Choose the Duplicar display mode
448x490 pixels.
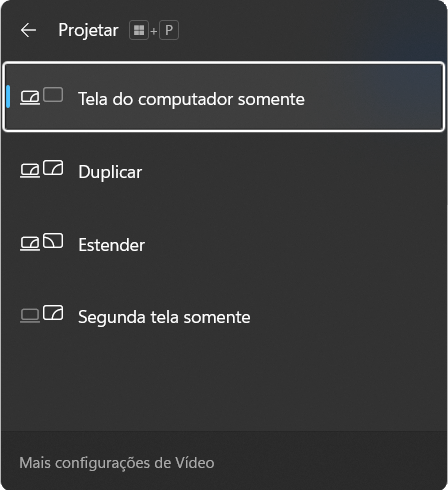(x=224, y=172)
